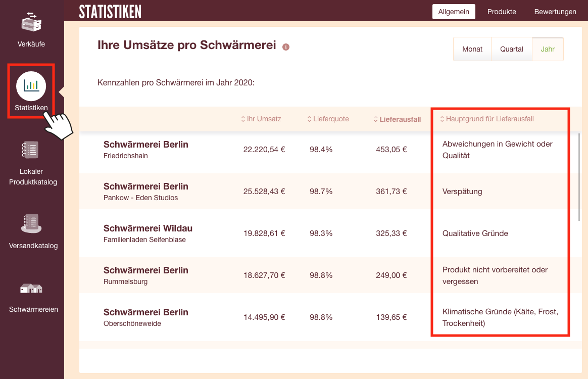Click the reason 'Qualitative Gründe'

pos(475,233)
